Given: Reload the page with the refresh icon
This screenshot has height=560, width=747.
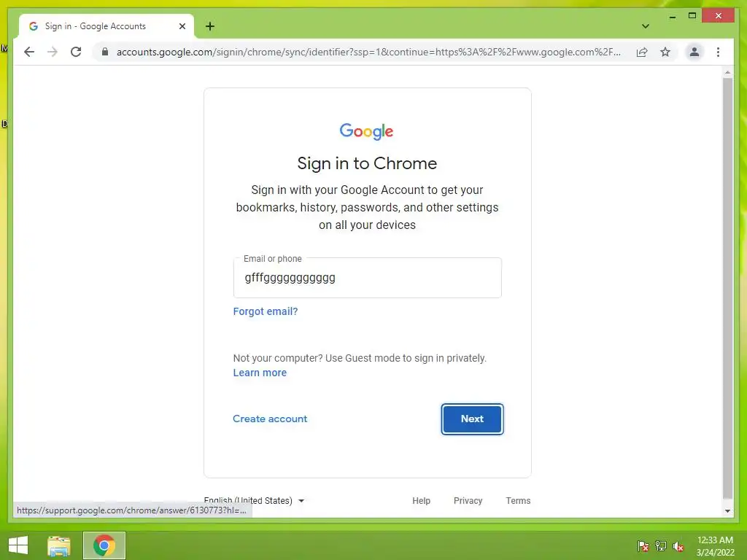Looking at the screenshot, I should (x=76, y=52).
